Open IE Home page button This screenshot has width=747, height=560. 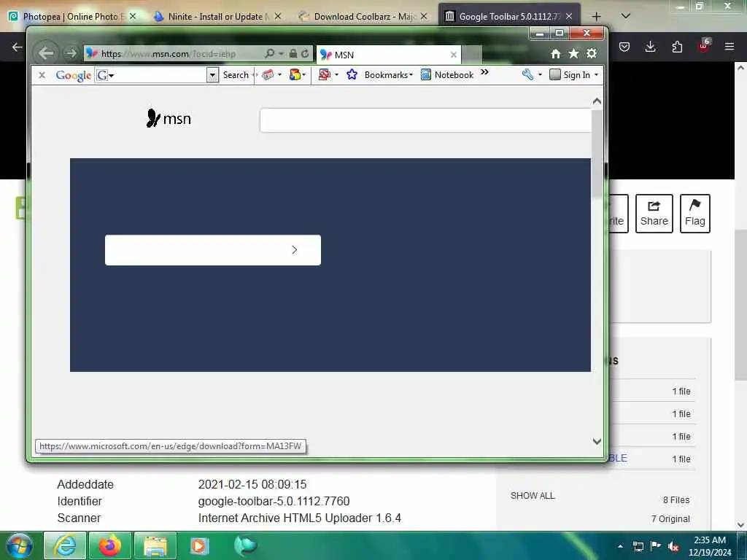point(555,54)
